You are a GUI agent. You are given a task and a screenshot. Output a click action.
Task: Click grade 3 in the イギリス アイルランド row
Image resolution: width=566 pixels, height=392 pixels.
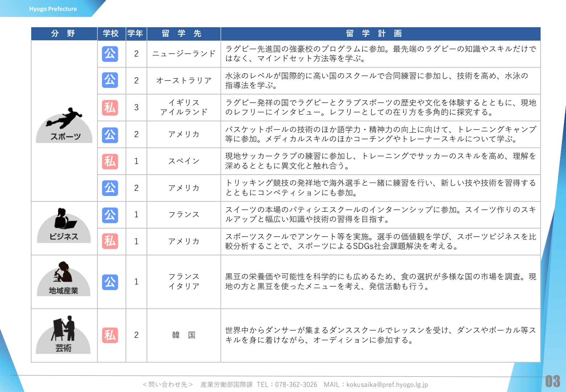[x=136, y=107]
